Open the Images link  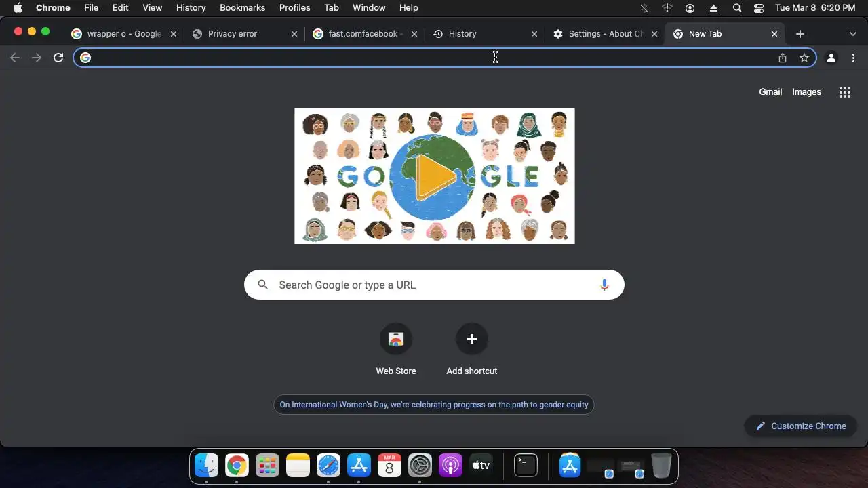[x=806, y=92]
